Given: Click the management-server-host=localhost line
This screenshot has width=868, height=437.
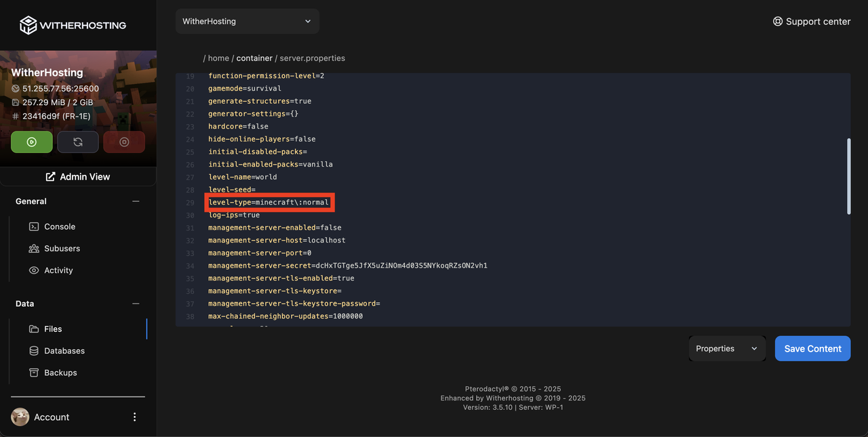Looking at the screenshot, I should (x=277, y=241).
